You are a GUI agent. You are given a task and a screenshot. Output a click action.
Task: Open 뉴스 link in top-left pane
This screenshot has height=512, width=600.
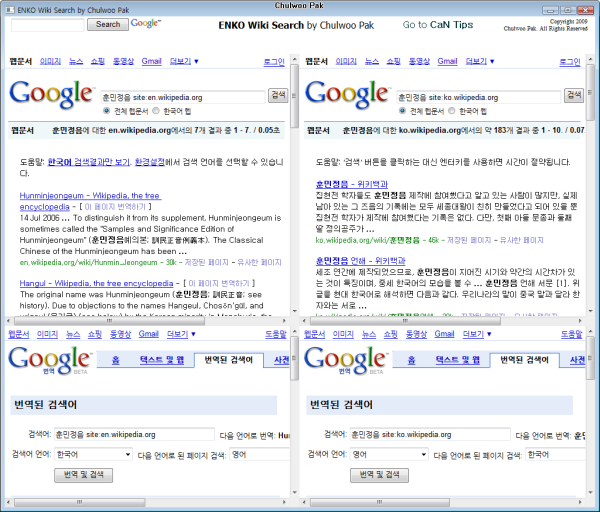tap(76, 61)
